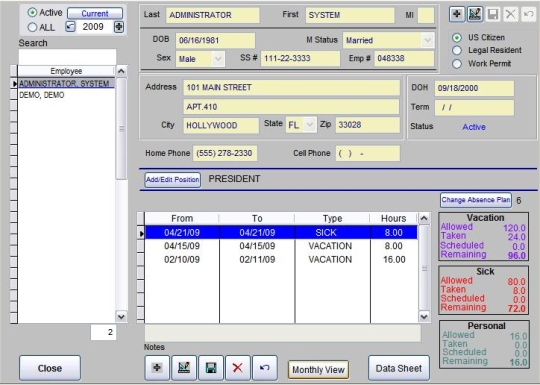Click the Zip field showing 33028
Screen dimensions: 540x385
[x=367, y=125]
